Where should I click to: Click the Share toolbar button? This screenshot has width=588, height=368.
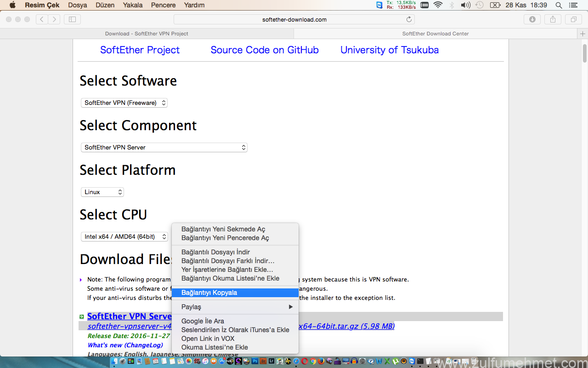(x=553, y=19)
